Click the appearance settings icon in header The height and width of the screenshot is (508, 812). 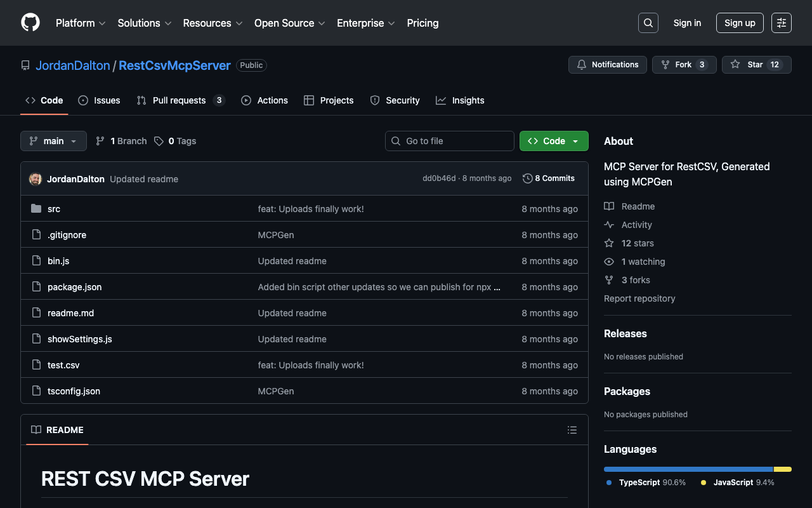781,23
